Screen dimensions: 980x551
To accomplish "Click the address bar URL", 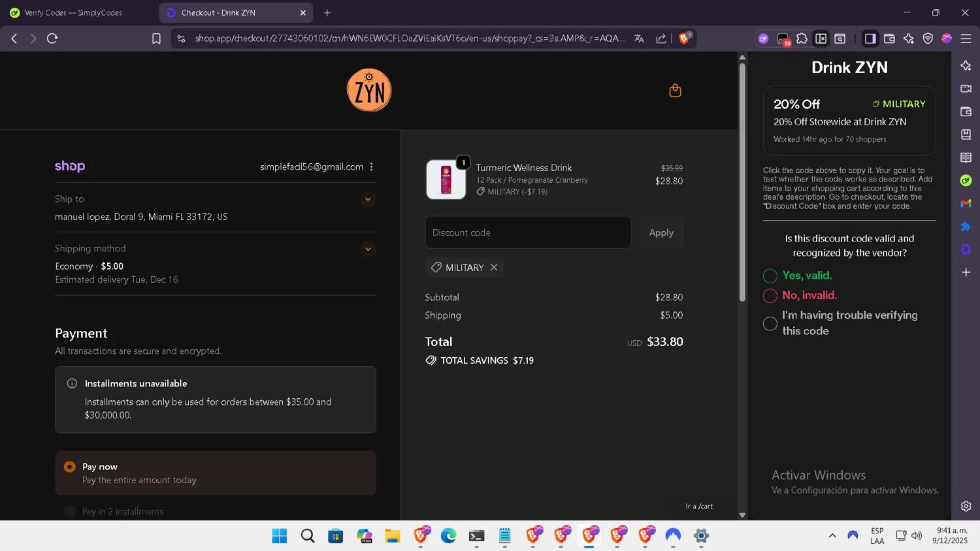I will (409, 39).
